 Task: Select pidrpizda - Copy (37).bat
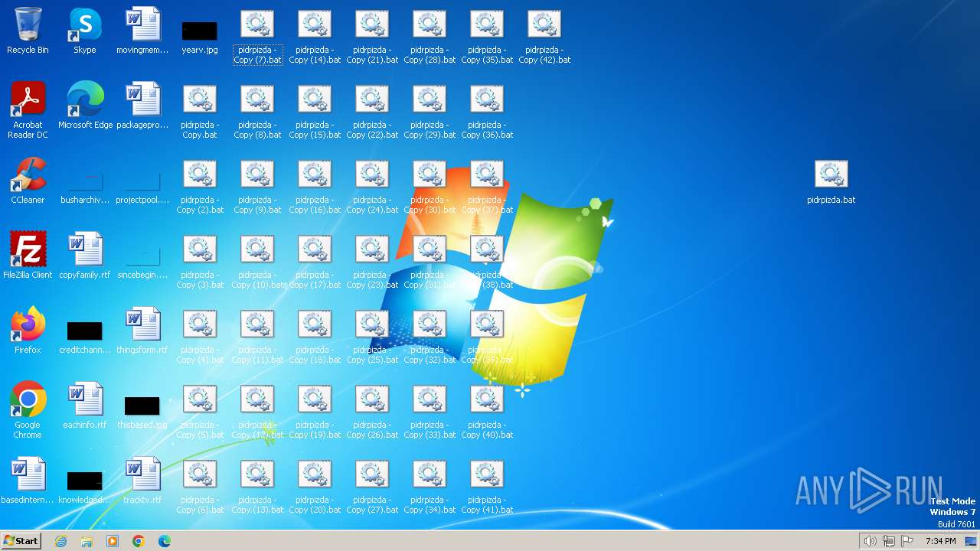tap(487, 185)
